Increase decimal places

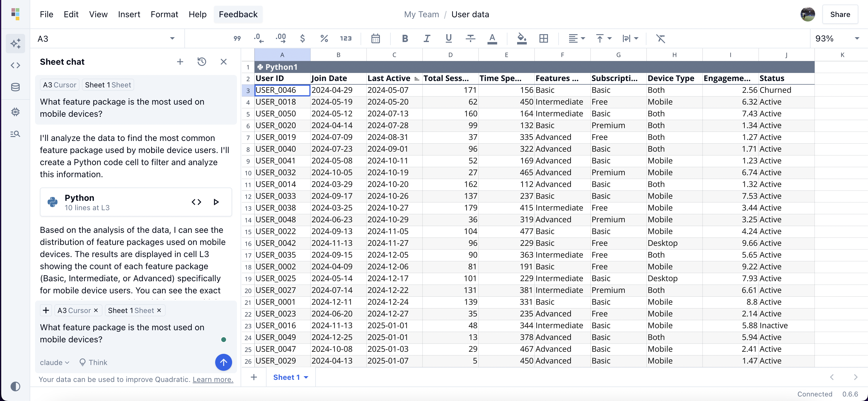coord(281,38)
